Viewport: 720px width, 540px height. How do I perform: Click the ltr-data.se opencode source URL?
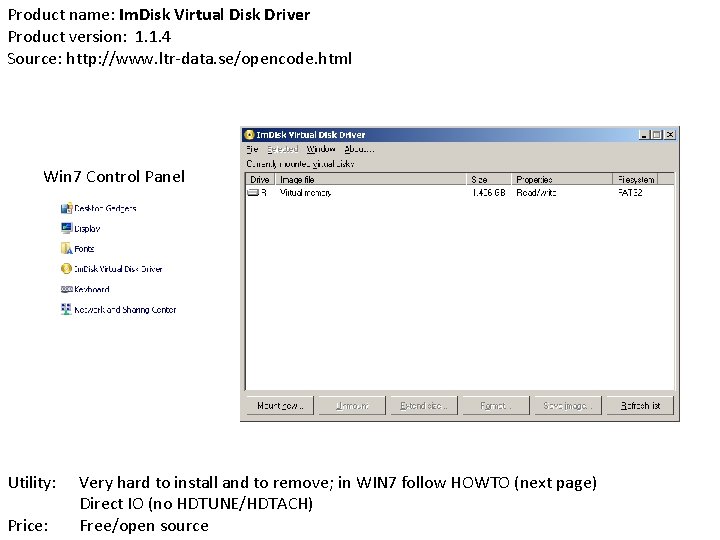coord(209,59)
